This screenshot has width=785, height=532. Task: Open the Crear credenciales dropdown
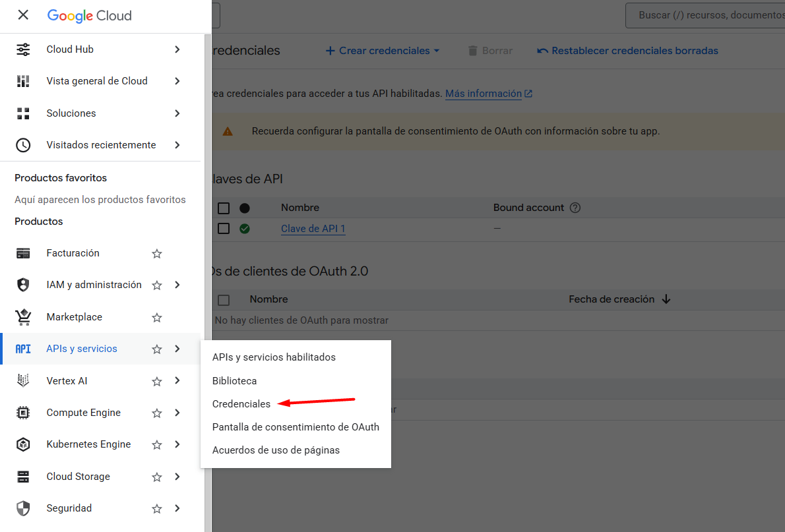pos(383,51)
